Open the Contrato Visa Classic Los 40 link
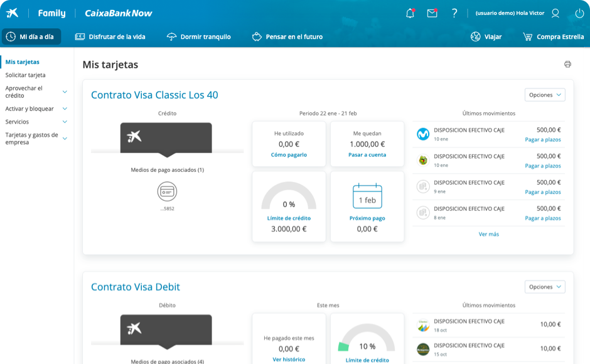This screenshot has width=590, height=364. tap(154, 95)
